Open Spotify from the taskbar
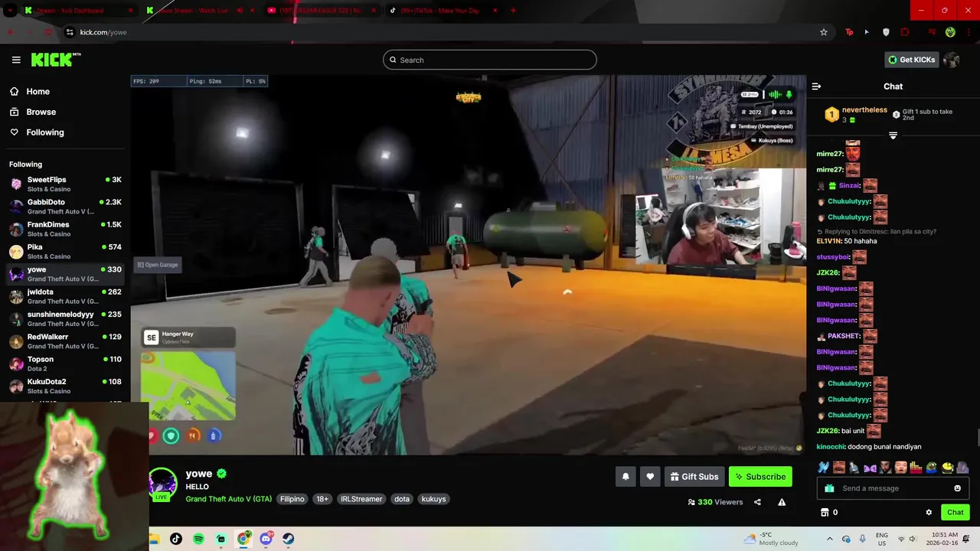The width and height of the screenshot is (980, 551). pos(198,539)
